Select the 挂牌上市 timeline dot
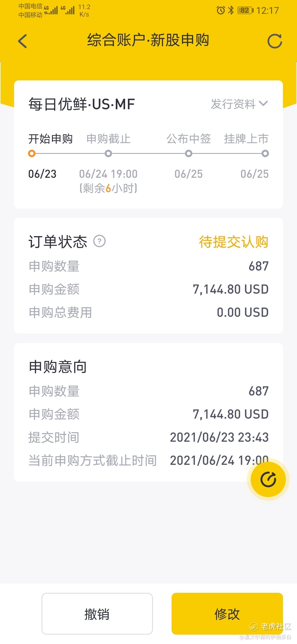The width and height of the screenshot is (297, 644). click(x=265, y=154)
